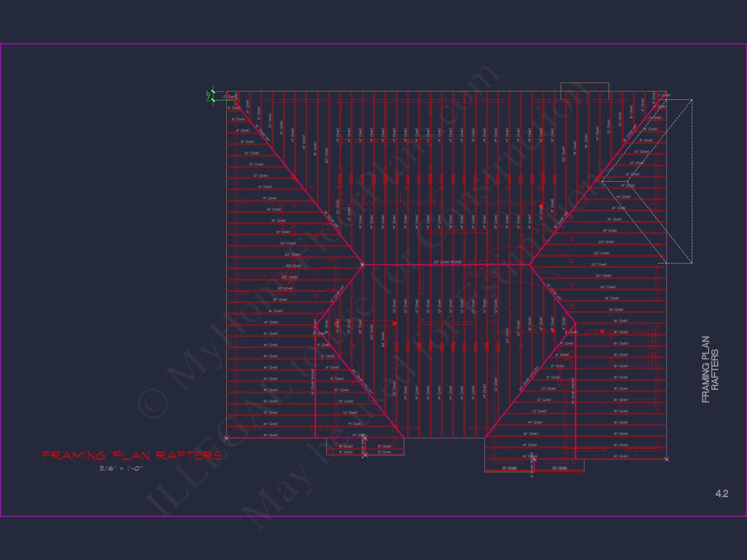Select the 18' (2x8) RIDGE label on right
Screen dimensions: 747x560
pos(573,391)
